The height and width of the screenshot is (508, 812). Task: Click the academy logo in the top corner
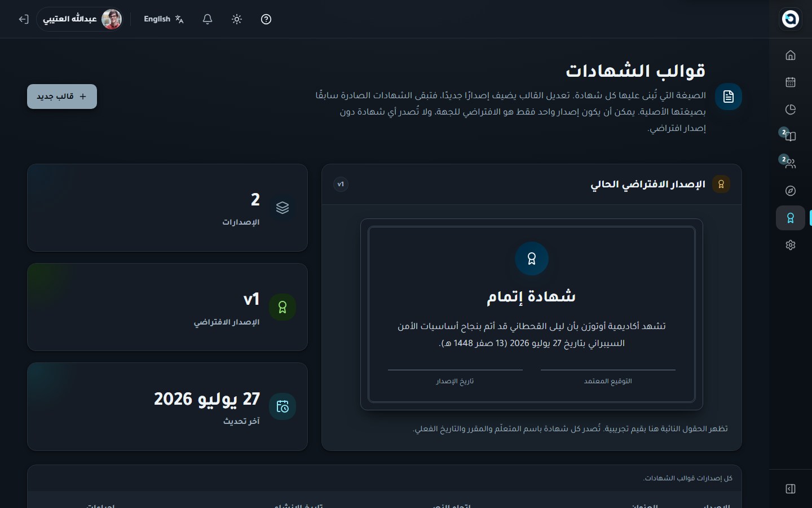tap(791, 19)
